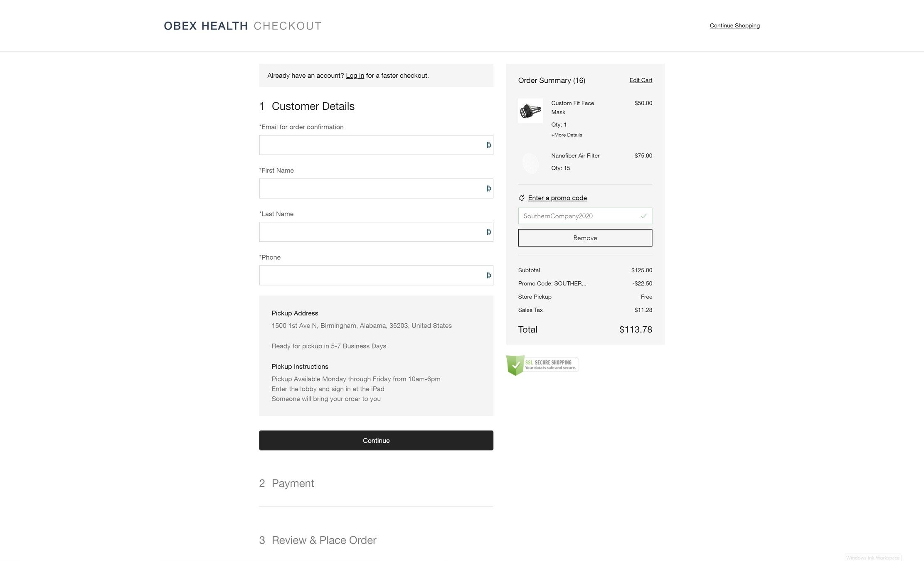Follow the Log in link
The width and height of the screenshot is (924, 561).
coord(355,76)
